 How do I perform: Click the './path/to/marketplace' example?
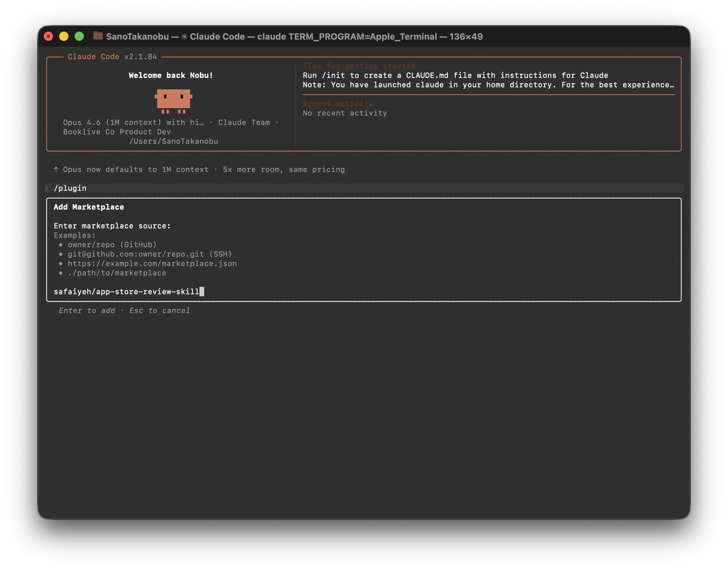[117, 273]
